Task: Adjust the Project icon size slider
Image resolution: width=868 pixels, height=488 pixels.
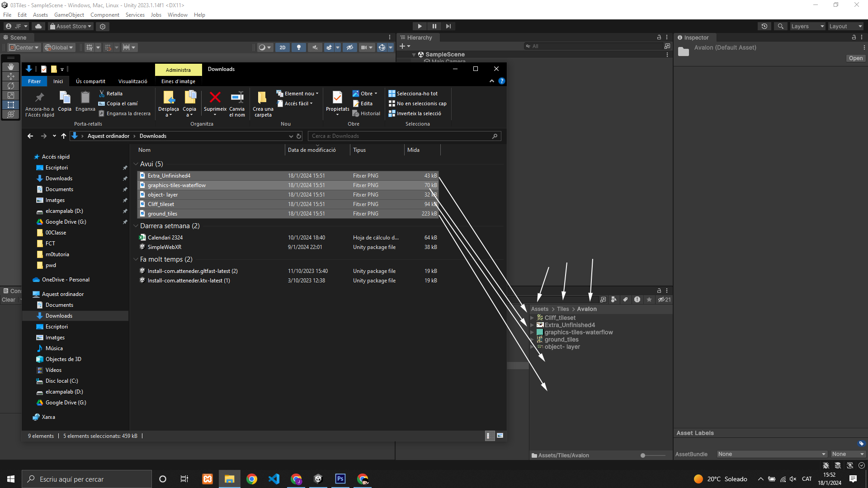Action: coord(643,455)
